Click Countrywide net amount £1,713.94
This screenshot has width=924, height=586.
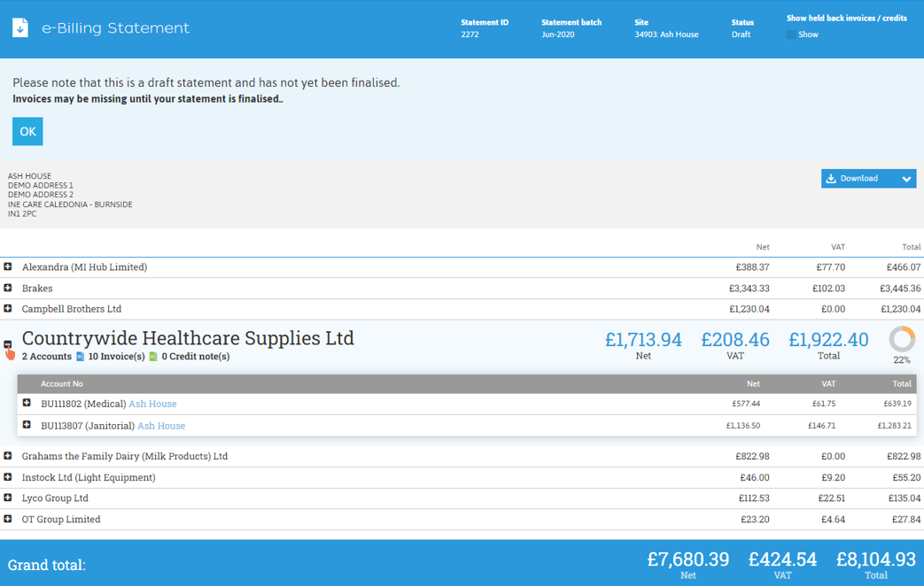tap(643, 340)
